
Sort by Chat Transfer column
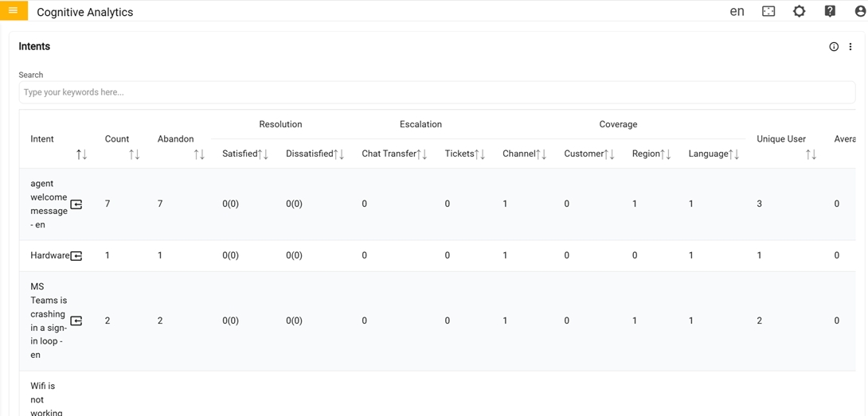pos(422,154)
